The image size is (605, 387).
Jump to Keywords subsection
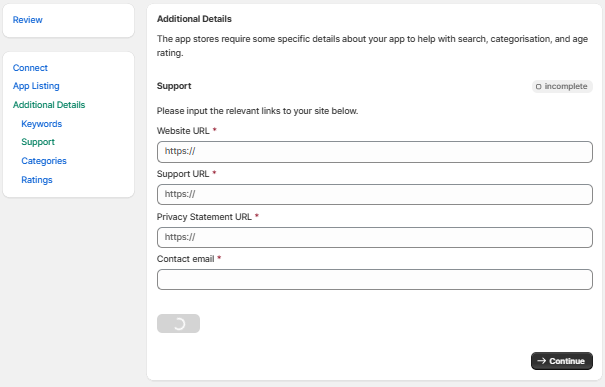(41, 124)
